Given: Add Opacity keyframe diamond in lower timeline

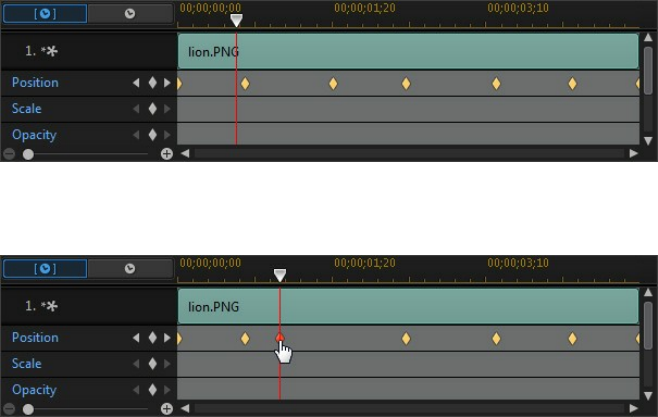Looking at the screenshot, I should point(152,390).
